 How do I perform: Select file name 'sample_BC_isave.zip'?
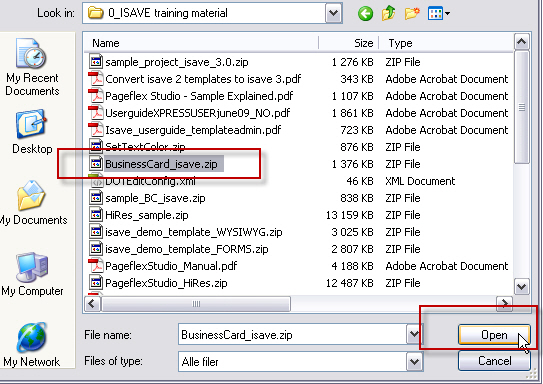pos(155,198)
